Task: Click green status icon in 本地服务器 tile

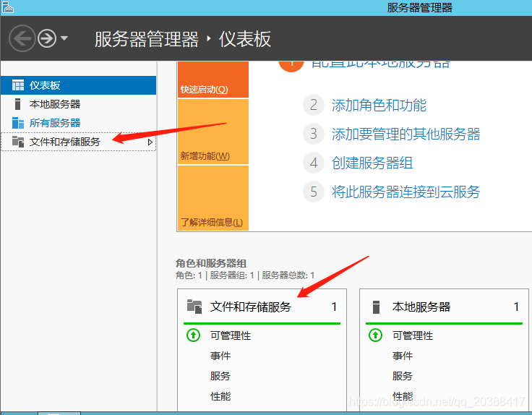Action: (x=375, y=335)
